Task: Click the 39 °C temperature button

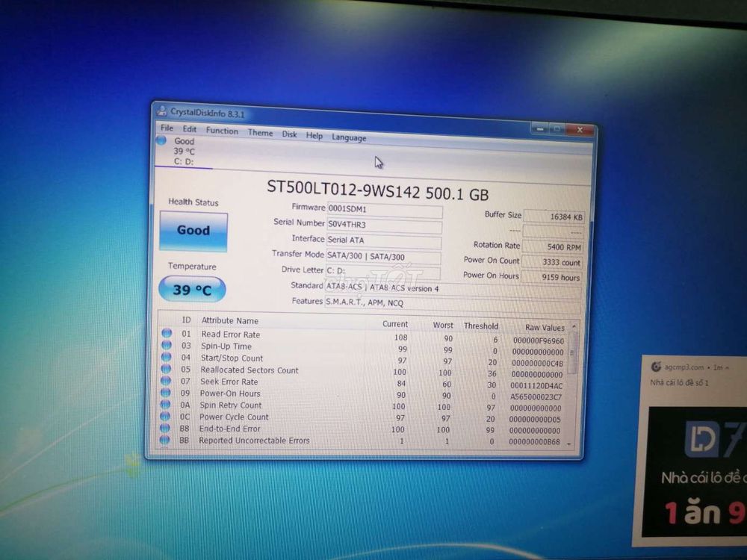Action: 192,290
